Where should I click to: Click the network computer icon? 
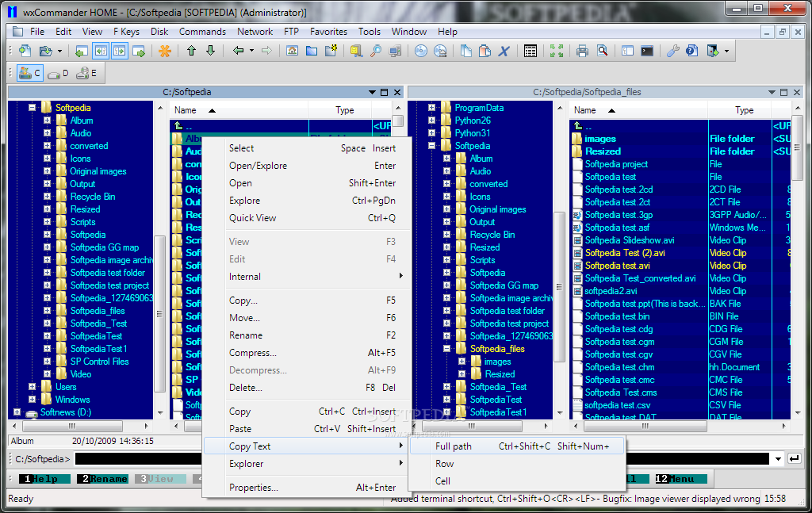[x=396, y=51]
